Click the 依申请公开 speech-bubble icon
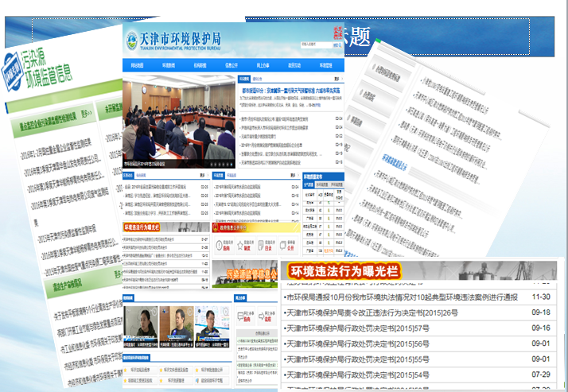 click(282, 246)
